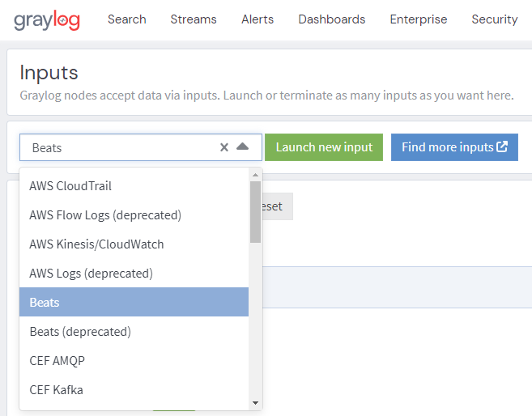Collapse the input type dropdown arrow
The image size is (532, 416).
[243, 146]
